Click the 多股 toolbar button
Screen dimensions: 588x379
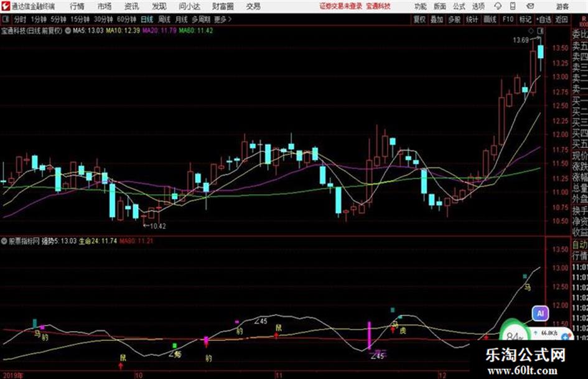454,19
